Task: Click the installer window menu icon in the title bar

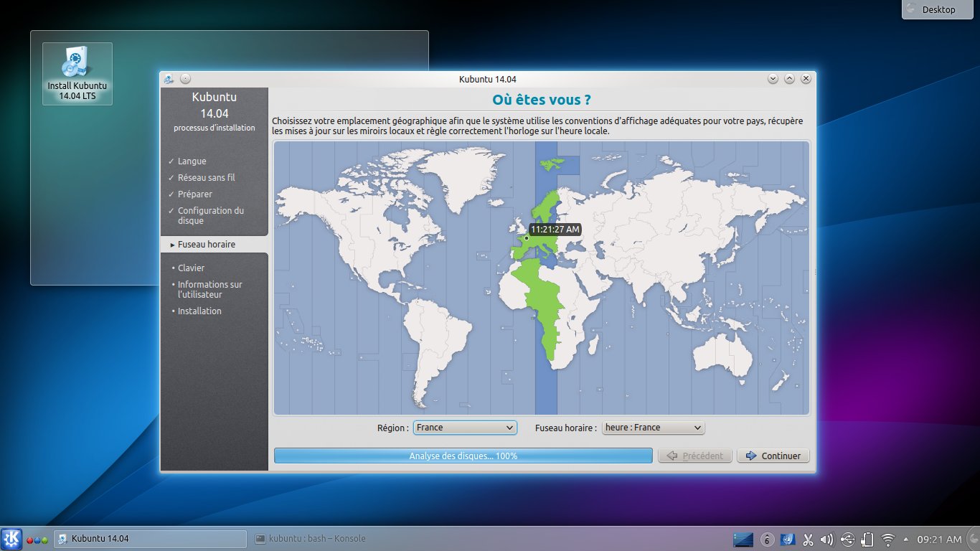Action: 169,79
